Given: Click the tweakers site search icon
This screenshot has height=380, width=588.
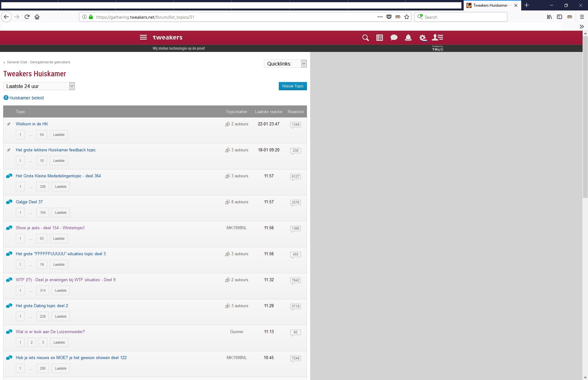Looking at the screenshot, I should [366, 38].
